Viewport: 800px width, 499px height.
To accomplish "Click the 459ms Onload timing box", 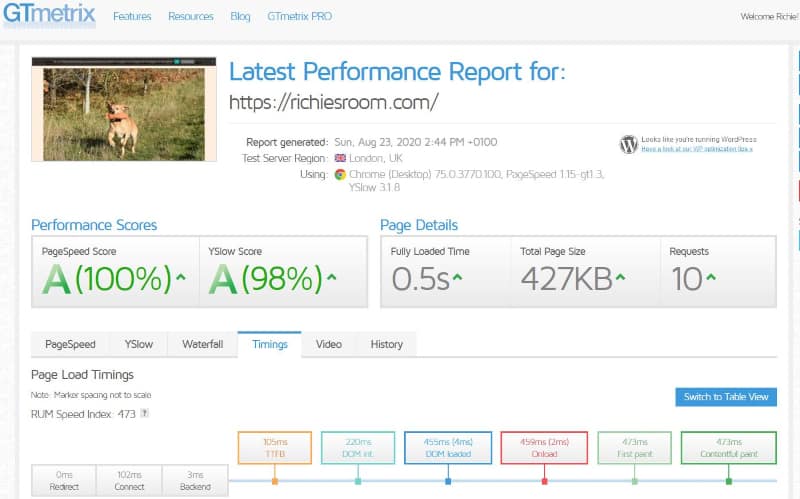I will click(x=544, y=448).
